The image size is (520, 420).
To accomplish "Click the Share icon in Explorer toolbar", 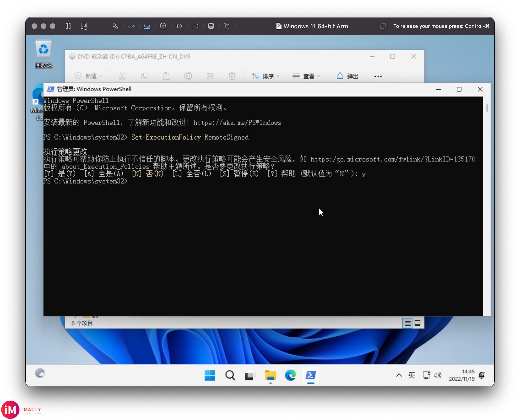I will [x=210, y=76].
